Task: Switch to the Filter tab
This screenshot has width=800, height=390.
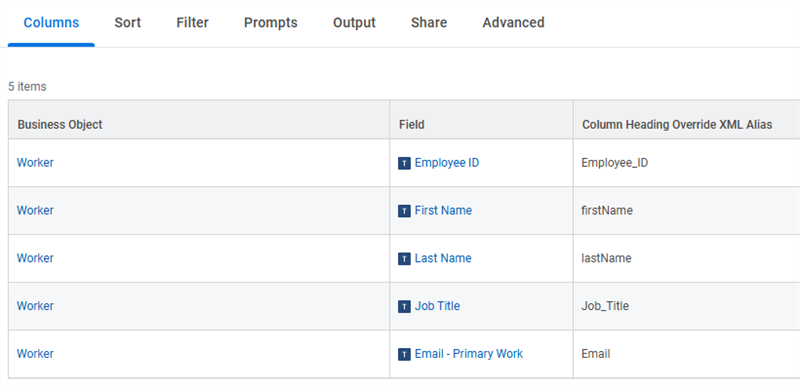Action: click(x=192, y=23)
